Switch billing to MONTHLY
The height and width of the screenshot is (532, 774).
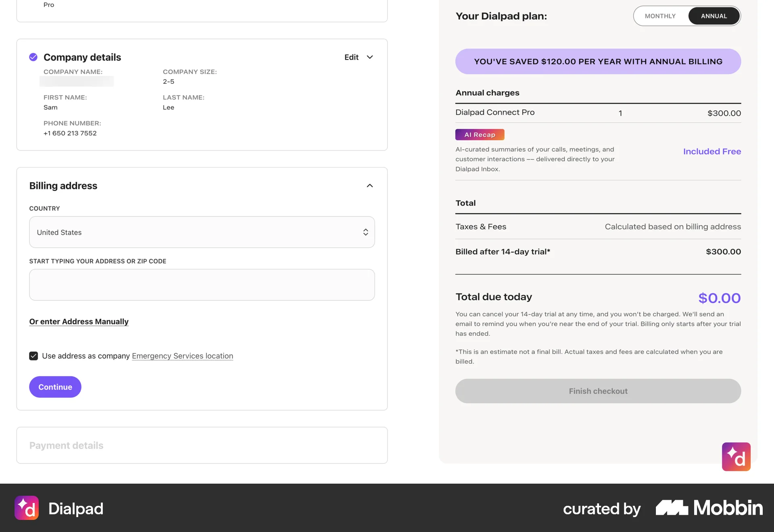point(660,16)
